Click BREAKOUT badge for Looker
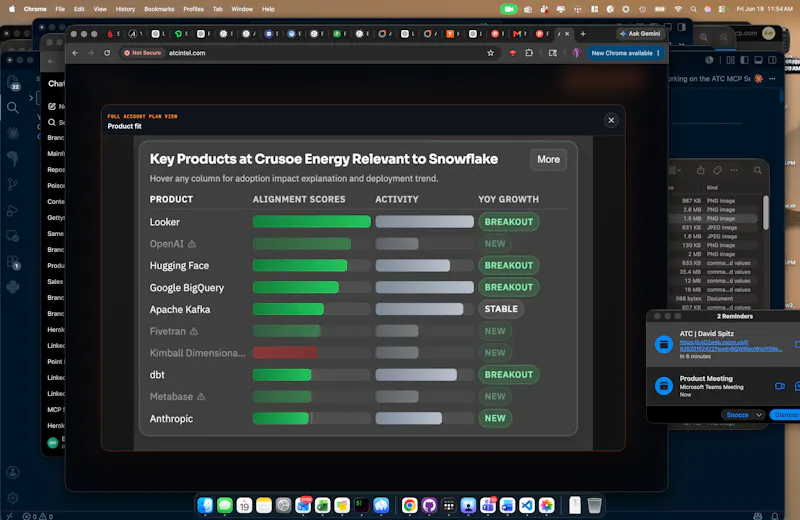The width and height of the screenshot is (800, 520). pos(509,222)
